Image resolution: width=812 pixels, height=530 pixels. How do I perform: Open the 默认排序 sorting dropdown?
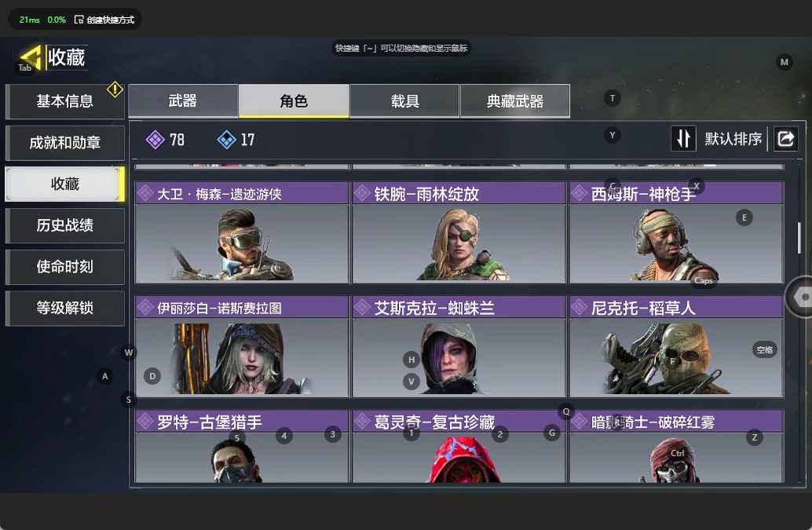(x=733, y=139)
